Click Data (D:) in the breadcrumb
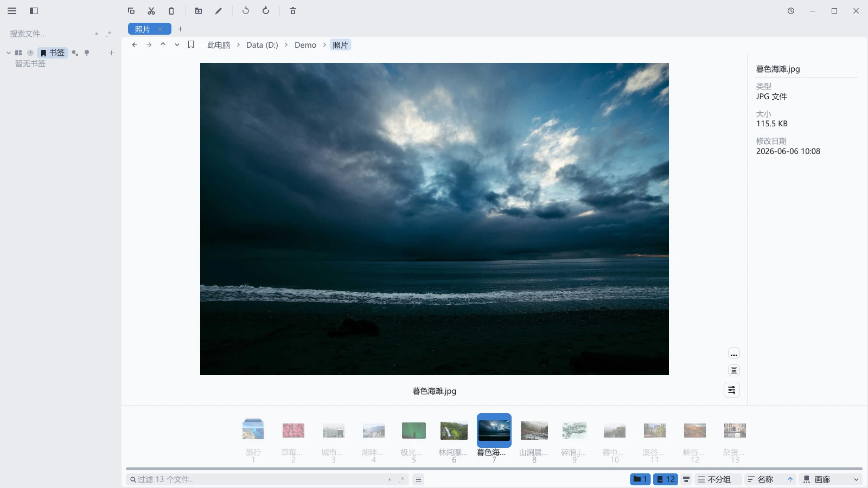Image resolution: width=868 pixels, height=488 pixels. (262, 45)
